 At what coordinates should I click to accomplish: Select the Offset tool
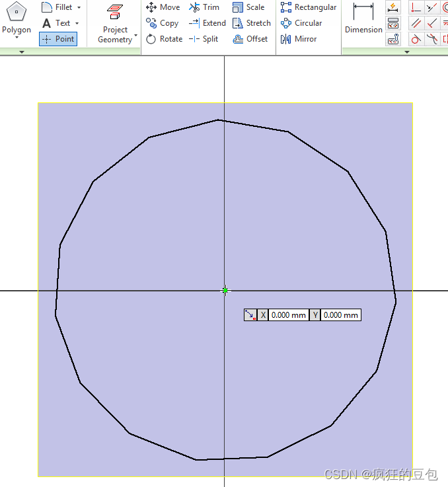pyautogui.click(x=251, y=39)
